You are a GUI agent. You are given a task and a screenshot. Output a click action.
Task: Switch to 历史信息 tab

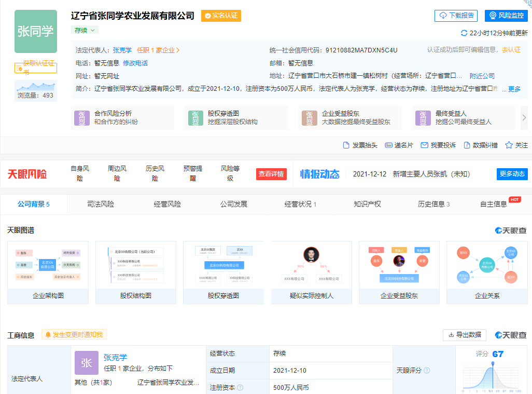[x=433, y=204]
